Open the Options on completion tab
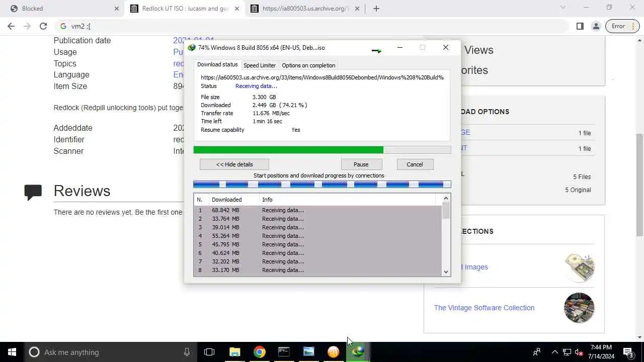Image resolution: width=644 pixels, height=362 pixels. click(308, 65)
